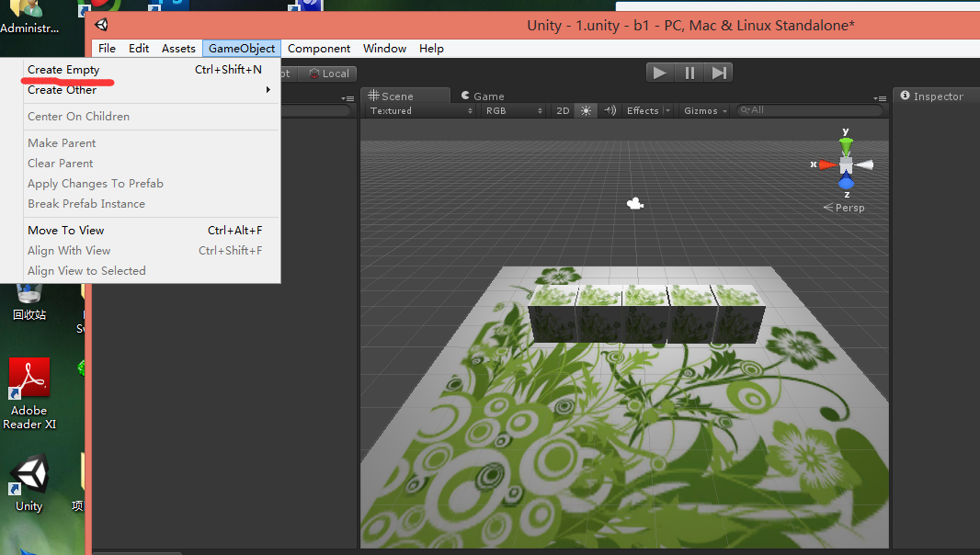Click the red X axis gizmo cone
This screenshot has height=555, width=980.
[828, 164]
